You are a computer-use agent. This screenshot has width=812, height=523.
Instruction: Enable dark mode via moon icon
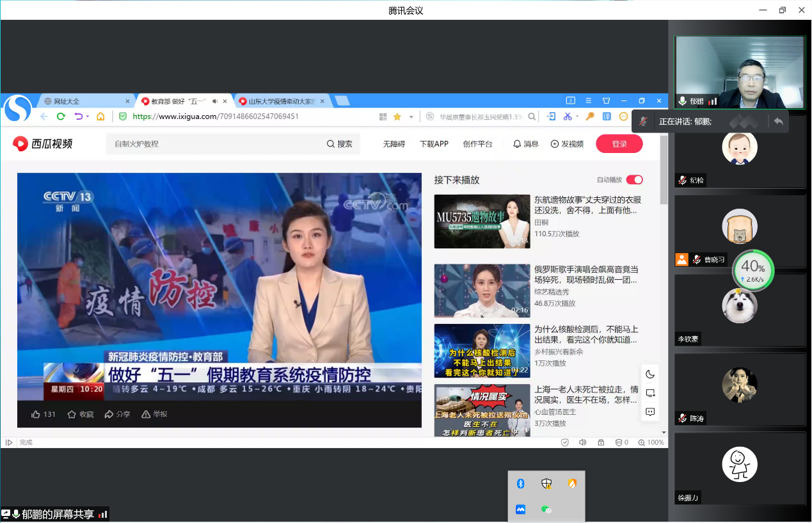(x=650, y=374)
